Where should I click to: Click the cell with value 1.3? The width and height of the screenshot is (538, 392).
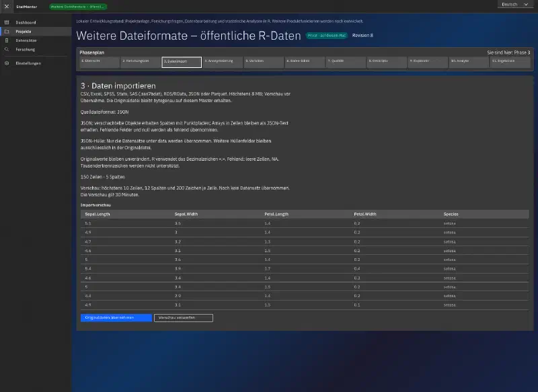pos(267,242)
